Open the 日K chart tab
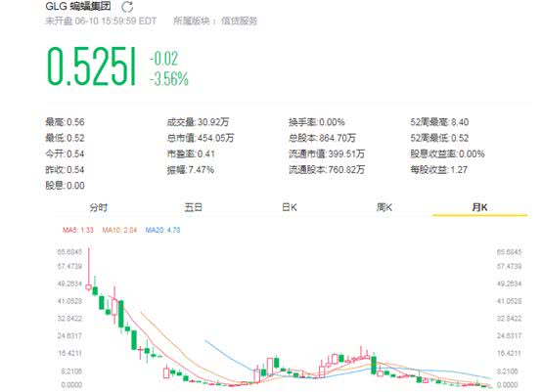 pyautogui.click(x=290, y=207)
